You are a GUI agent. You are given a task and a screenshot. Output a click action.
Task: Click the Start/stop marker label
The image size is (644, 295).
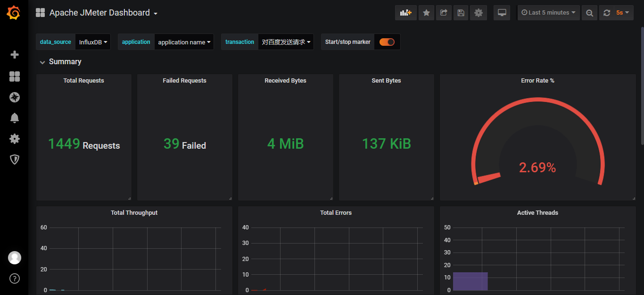coord(348,42)
